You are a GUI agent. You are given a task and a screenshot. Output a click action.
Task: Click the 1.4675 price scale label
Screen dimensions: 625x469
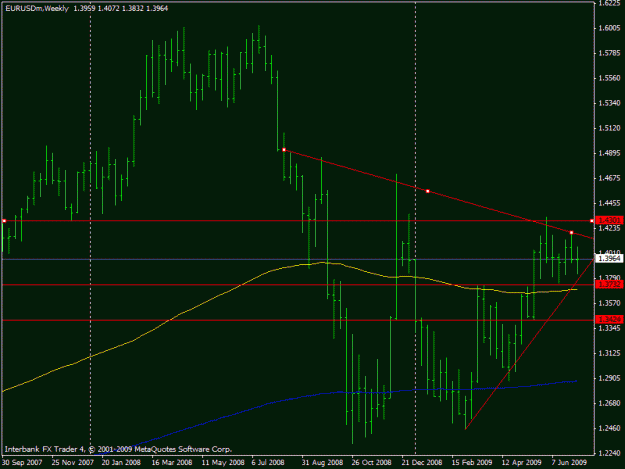(609, 178)
